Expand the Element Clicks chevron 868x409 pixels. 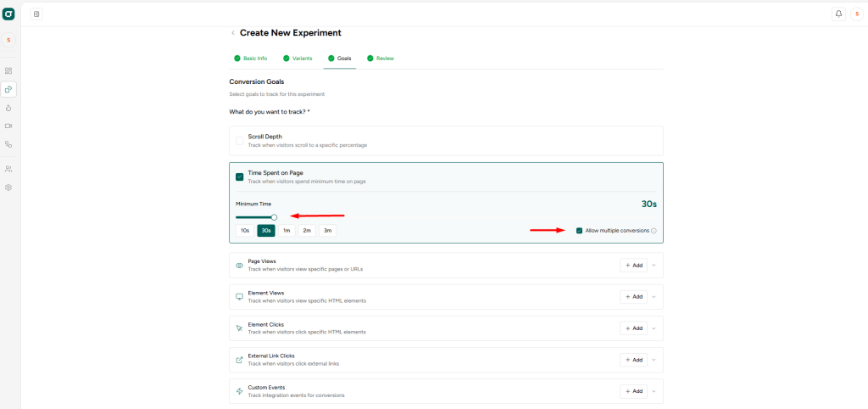coord(654,328)
